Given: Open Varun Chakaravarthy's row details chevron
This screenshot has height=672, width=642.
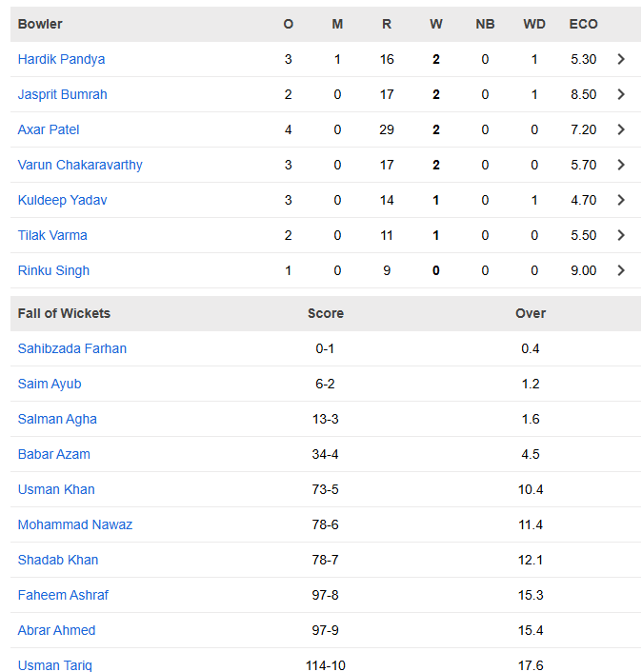Looking at the screenshot, I should click(621, 165).
